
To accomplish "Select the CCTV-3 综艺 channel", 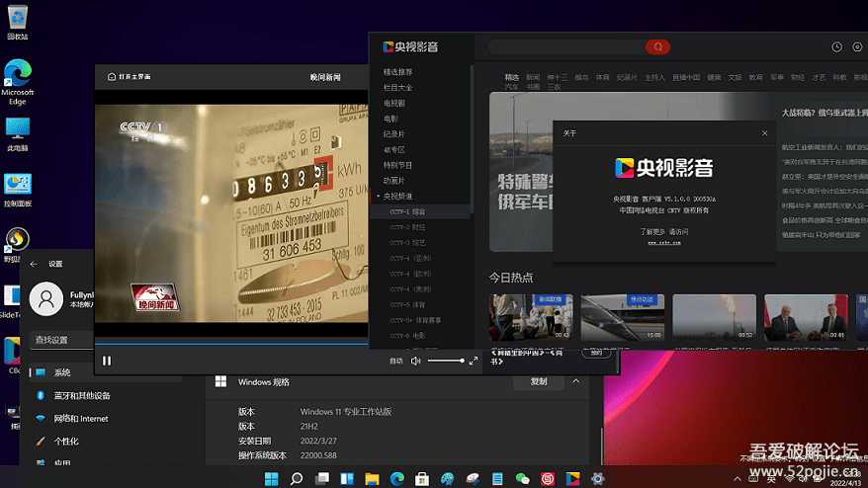I will click(x=407, y=243).
